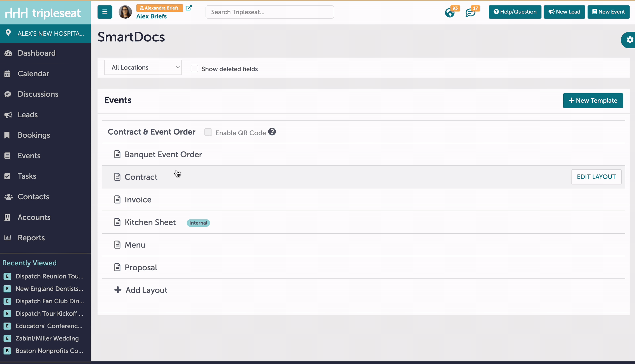Image resolution: width=635 pixels, height=364 pixels.
Task: Open the All Locations dropdown
Action: pyautogui.click(x=143, y=67)
